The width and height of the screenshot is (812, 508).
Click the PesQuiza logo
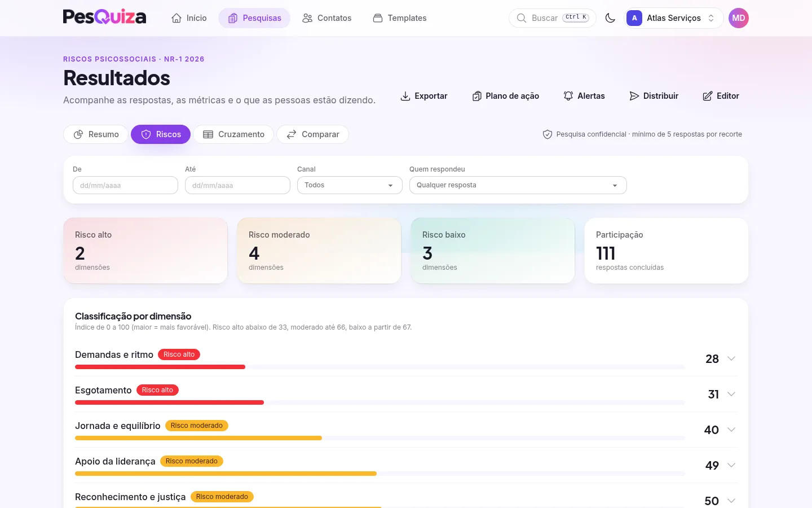[104, 17]
